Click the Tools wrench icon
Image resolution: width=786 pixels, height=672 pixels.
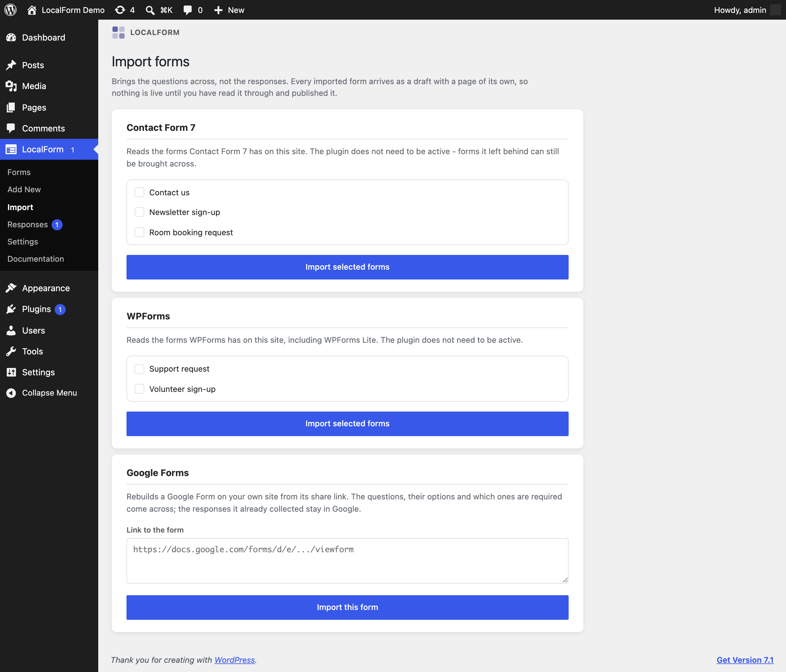click(11, 351)
